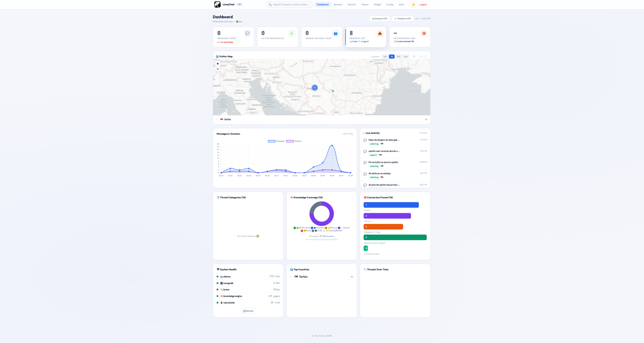Logout from the dashboard

[x=423, y=5]
